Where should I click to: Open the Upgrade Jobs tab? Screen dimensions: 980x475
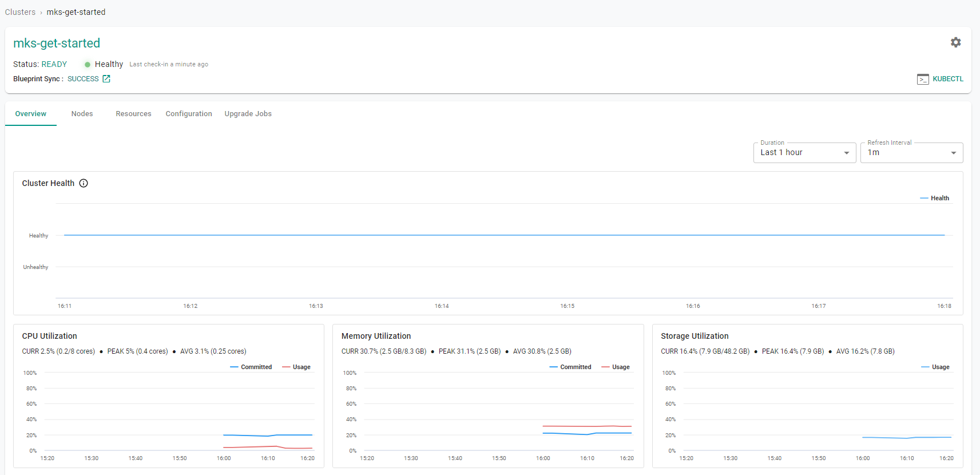click(248, 114)
